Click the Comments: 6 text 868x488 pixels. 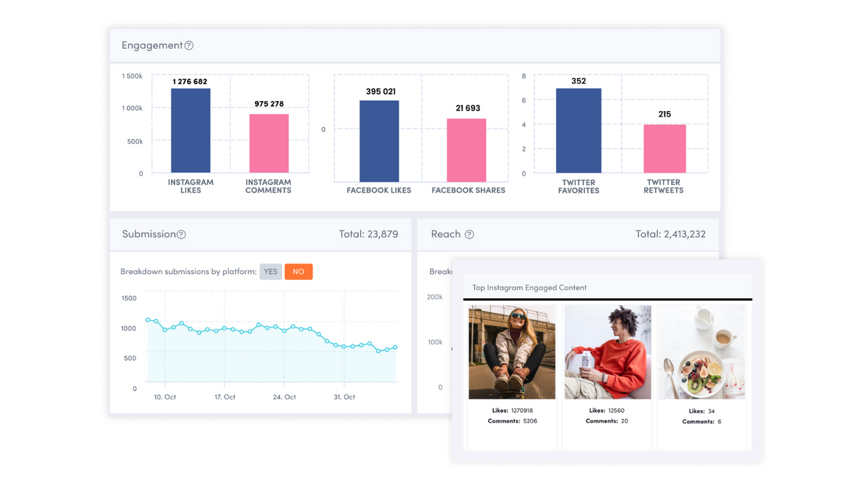coord(701,422)
